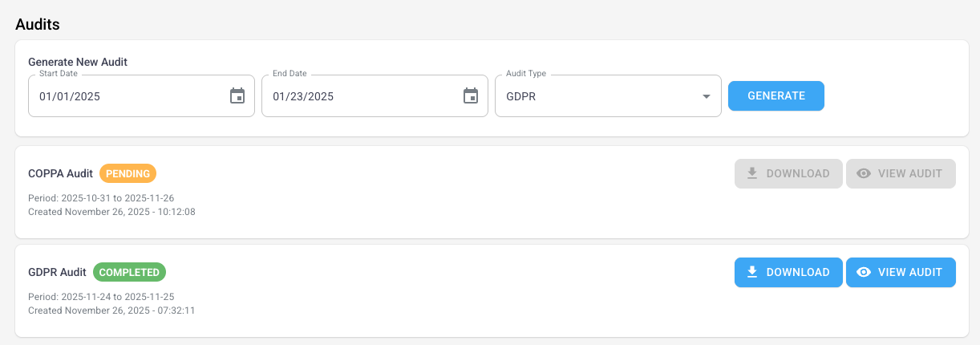
Task: Select the GDPR Audit card title
Action: (x=58, y=272)
